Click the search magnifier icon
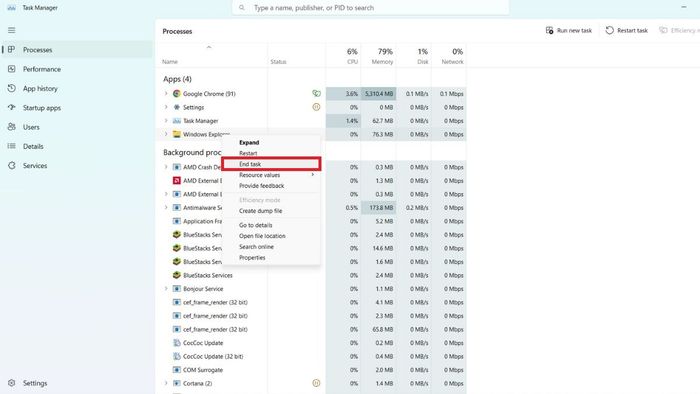Image resolution: width=700 pixels, height=394 pixels. pyautogui.click(x=242, y=8)
